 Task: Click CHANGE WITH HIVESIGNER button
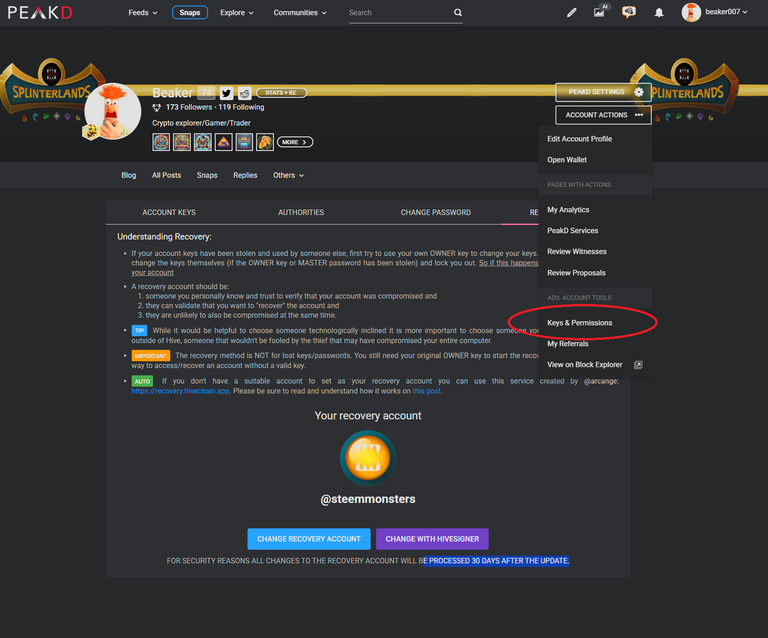click(x=432, y=539)
